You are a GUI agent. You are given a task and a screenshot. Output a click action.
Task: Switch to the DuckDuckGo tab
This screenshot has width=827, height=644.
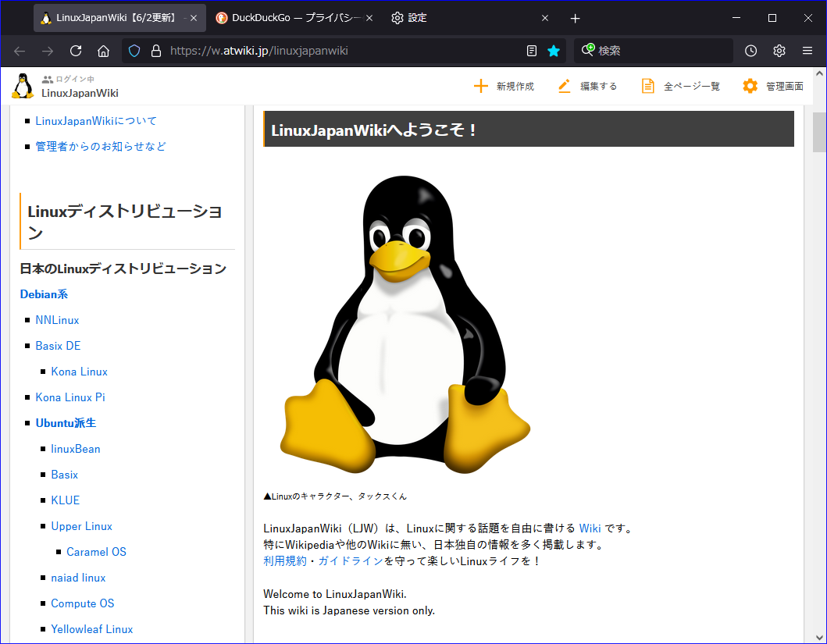(295, 18)
